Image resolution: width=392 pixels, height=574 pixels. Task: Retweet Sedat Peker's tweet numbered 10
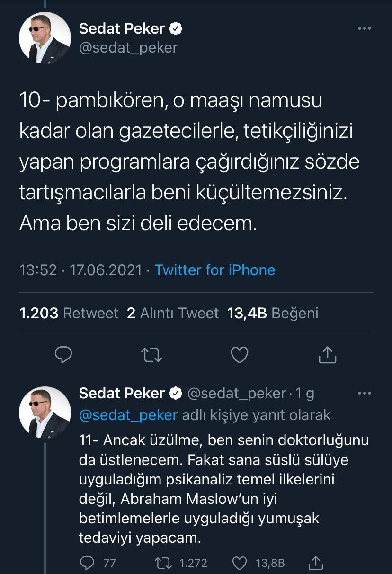(151, 354)
